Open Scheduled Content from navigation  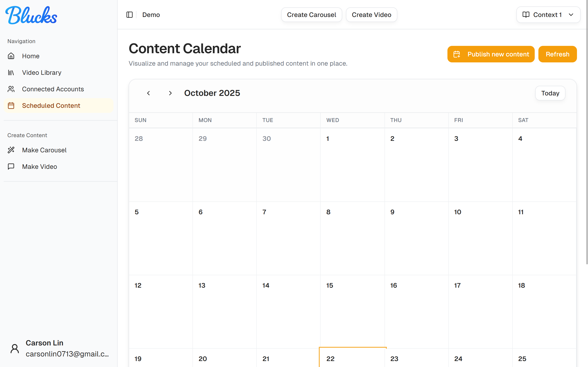51,105
